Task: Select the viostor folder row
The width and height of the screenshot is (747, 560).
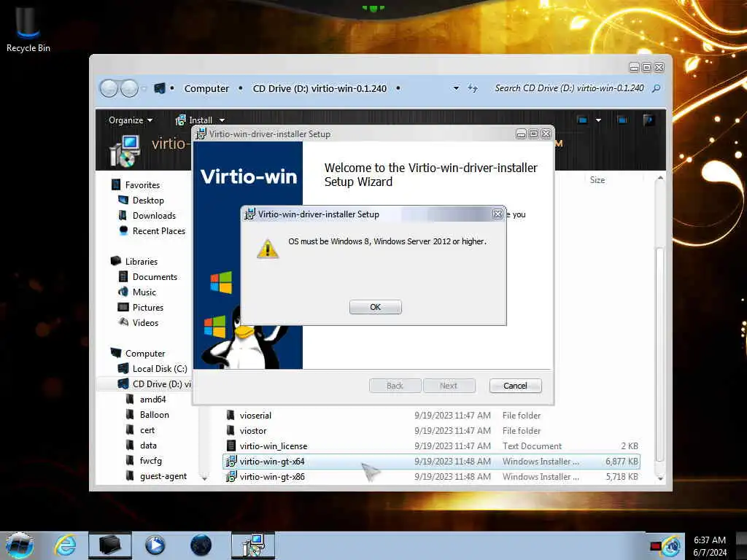Action: click(431, 430)
